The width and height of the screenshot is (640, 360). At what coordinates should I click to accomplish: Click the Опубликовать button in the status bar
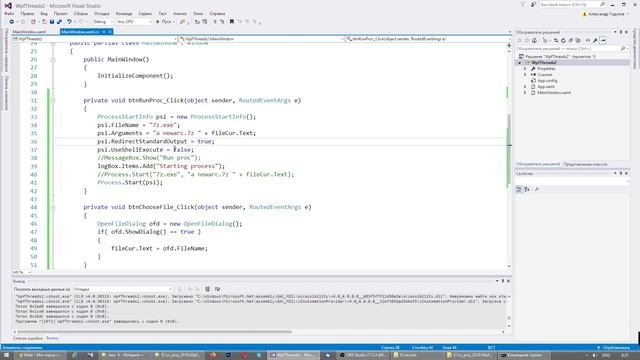pos(613,348)
